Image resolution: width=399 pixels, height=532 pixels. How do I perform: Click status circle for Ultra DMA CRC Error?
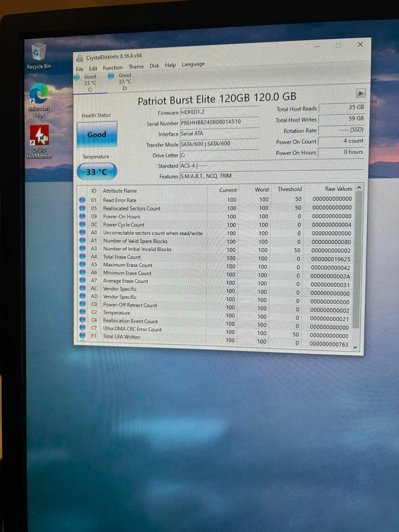click(x=82, y=328)
